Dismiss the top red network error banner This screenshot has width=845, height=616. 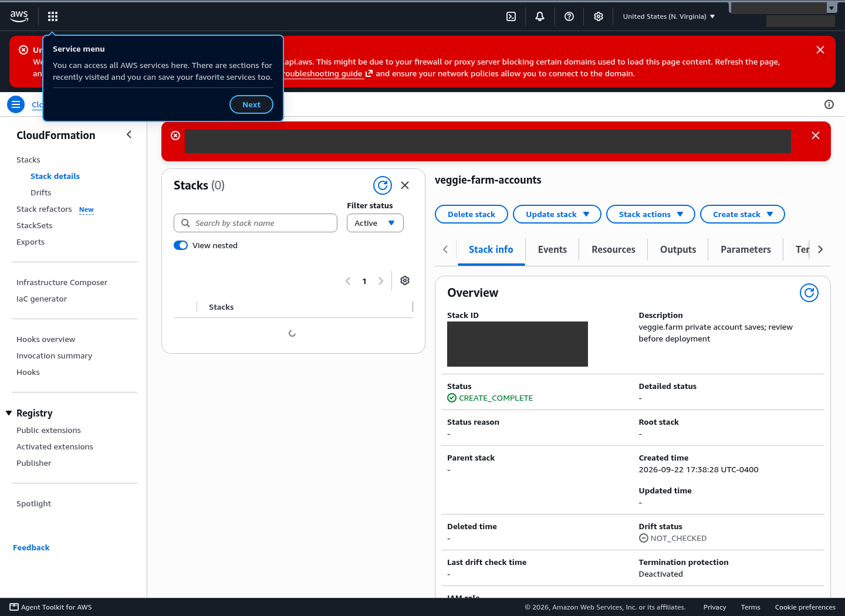[820, 50]
